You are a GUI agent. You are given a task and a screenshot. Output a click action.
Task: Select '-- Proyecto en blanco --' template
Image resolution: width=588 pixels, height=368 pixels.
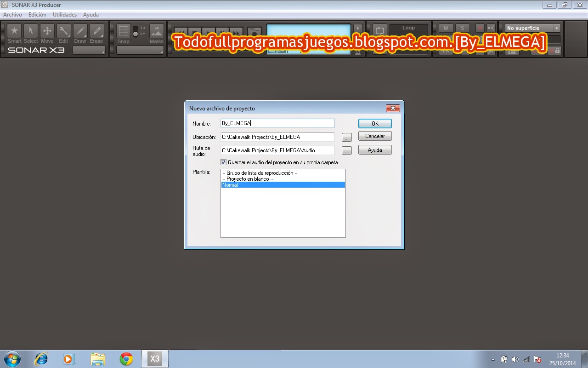[x=283, y=179]
